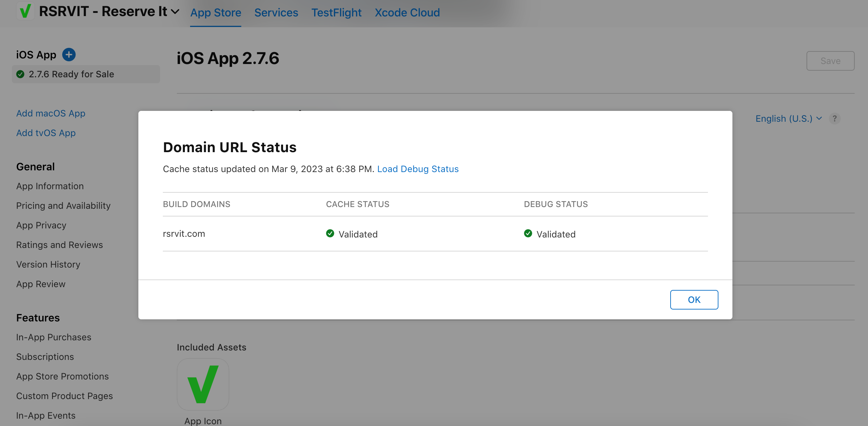Open the TestFlight tab

coord(337,13)
